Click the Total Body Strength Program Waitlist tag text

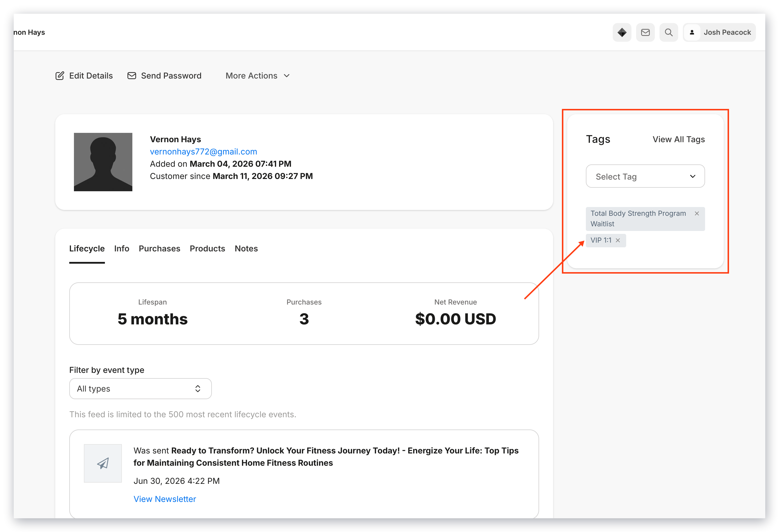(638, 218)
